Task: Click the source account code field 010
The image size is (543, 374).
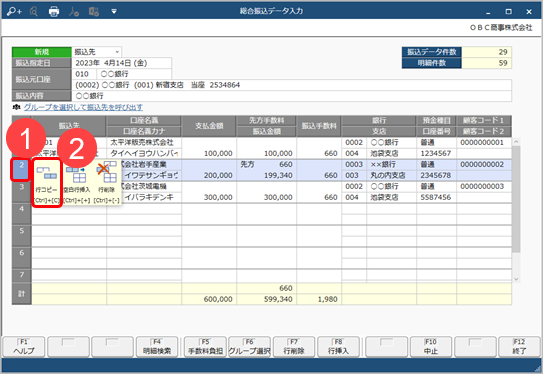Action: click(x=84, y=74)
